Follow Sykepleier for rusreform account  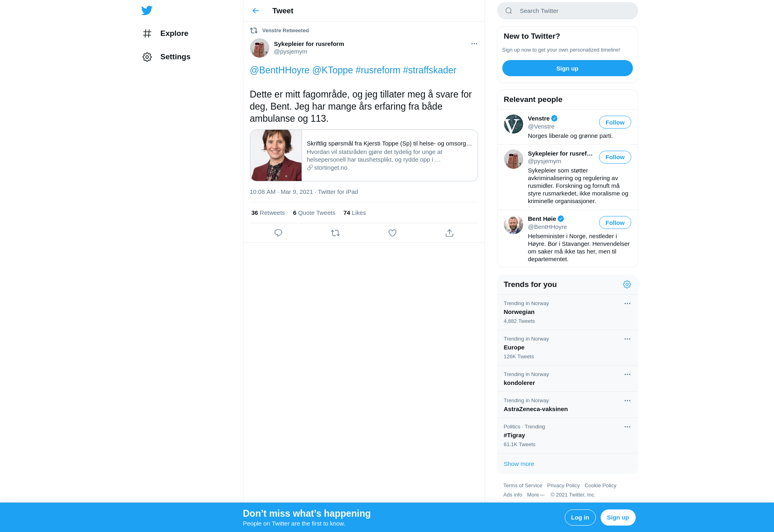click(x=615, y=157)
